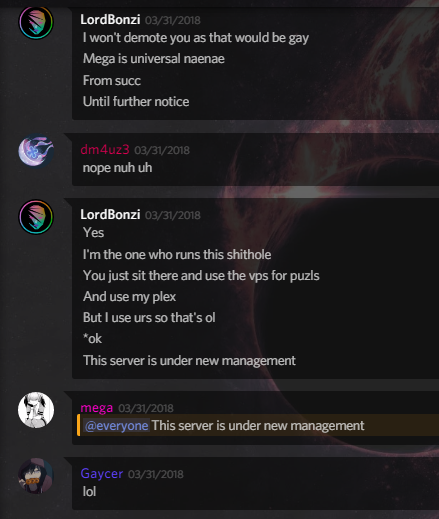Open the pink mega username profile
439x519 pixels.
[97, 408]
